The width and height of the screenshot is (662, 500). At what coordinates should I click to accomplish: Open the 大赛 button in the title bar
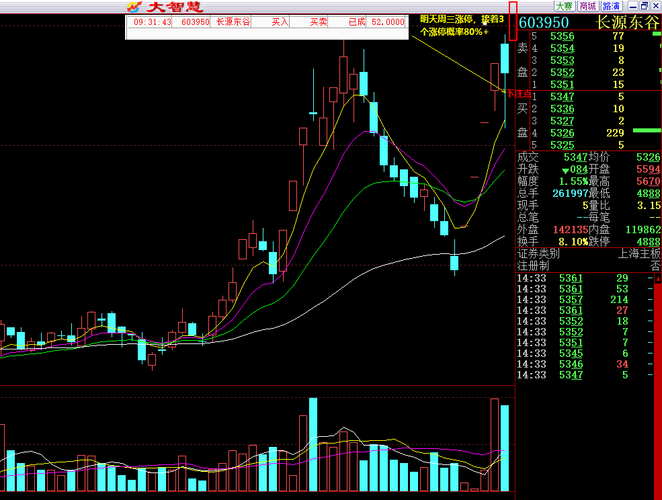click(564, 6)
